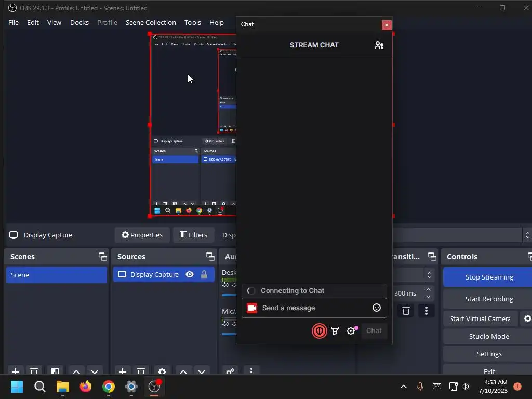Open the View menu
Screen dimensions: 532x399
pyautogui.click(x=54, y=22)
